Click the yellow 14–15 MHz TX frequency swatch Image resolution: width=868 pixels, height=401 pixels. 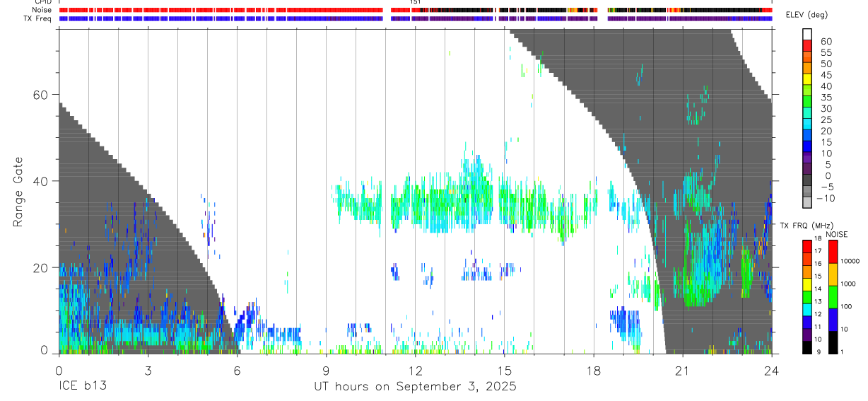(x=807, y=284)
